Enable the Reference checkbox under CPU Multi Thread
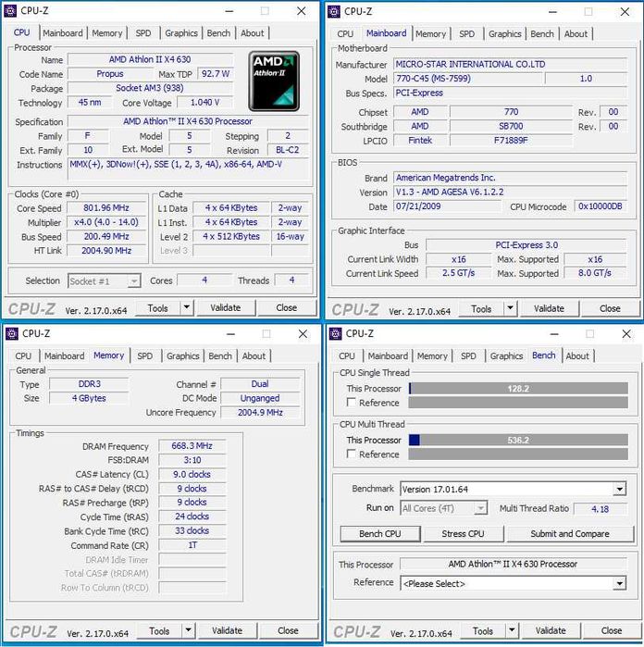Image resolution: width=644 pixels, height=647 pixels. click(351, 454)
